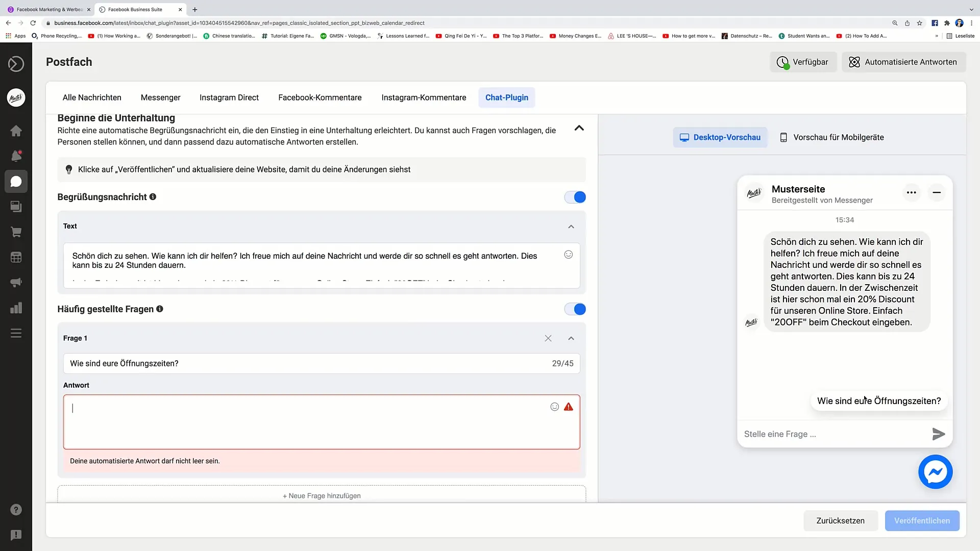Open the Help question mark icon
This screenshot has width=980, height=551.
click(16, 510)
